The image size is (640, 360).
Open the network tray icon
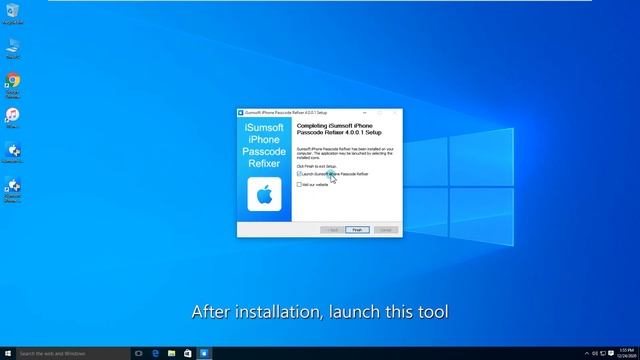(x=603, y=353)
